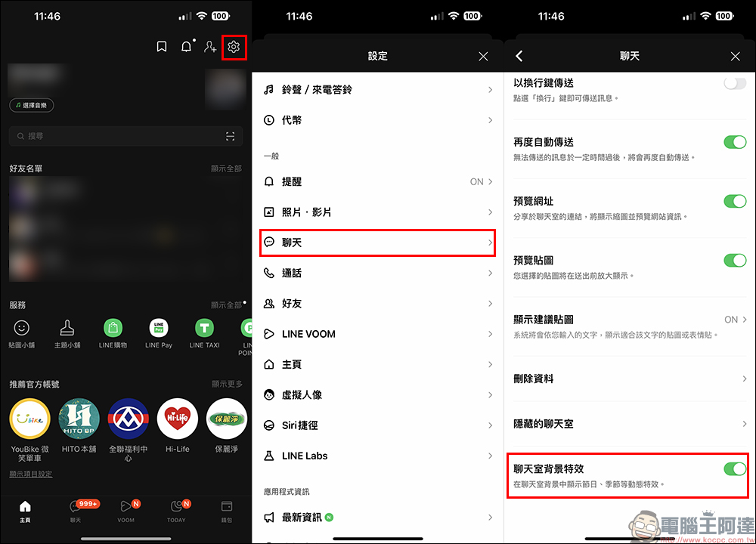The height and width of the screenshot is (544, 756).
Task: Turn off 預覽網址 switch
Action: pyautogui.click(x=734, y=201)
